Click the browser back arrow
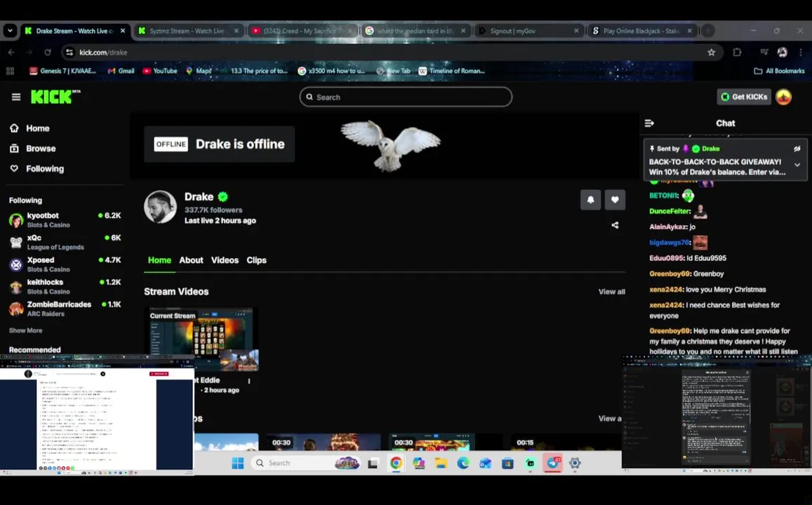The height and width of the screenshot is (505, 812). coord(11,53)
